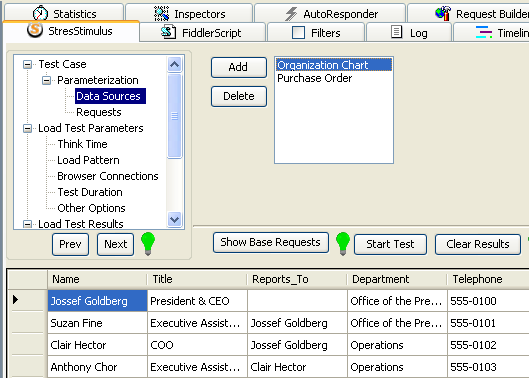This screenshot has width=529, height=378.
Task: Click the 555-0102 telephone cell
Action: [489, 345]
